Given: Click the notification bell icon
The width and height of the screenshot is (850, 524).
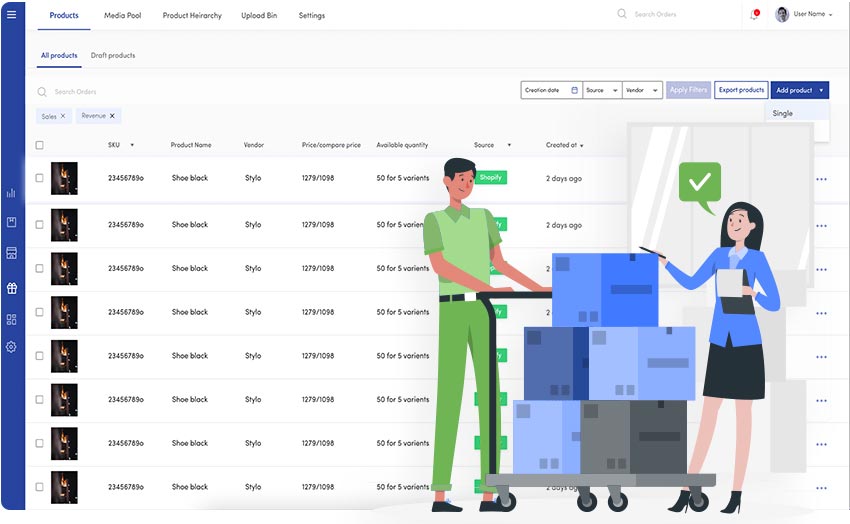Looking at the screenshot, I should click(x=754, y=15).
